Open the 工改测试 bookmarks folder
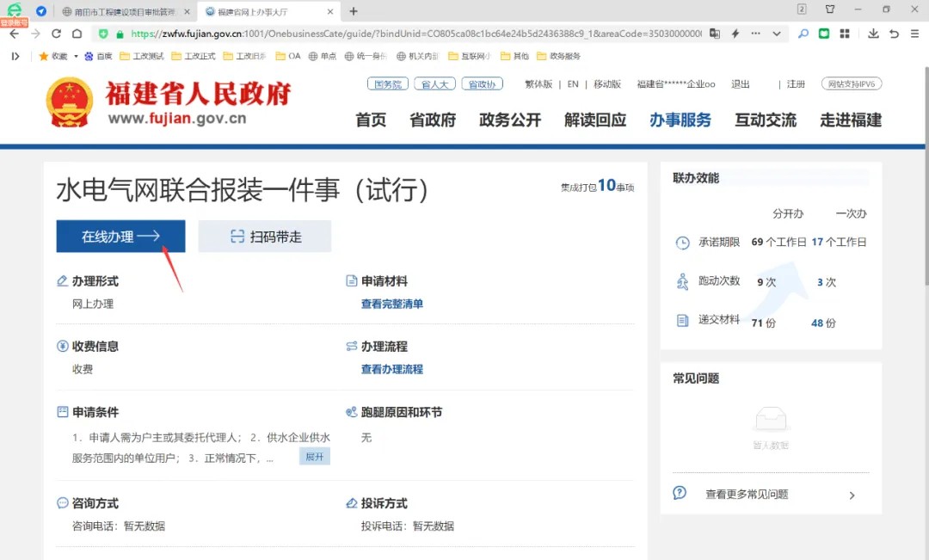 [x=142, y=56]
